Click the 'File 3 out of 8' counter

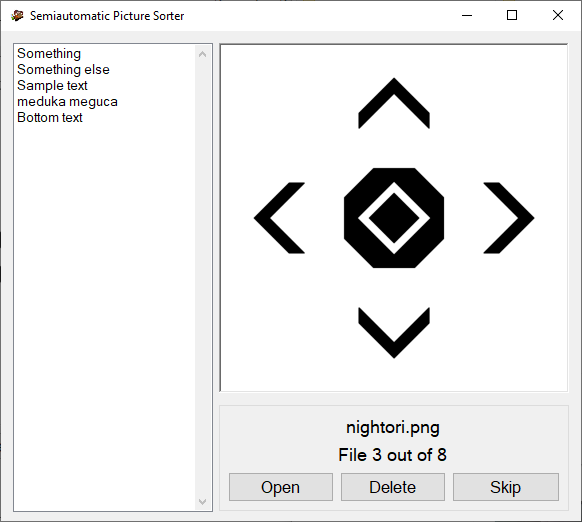point(392,455)
